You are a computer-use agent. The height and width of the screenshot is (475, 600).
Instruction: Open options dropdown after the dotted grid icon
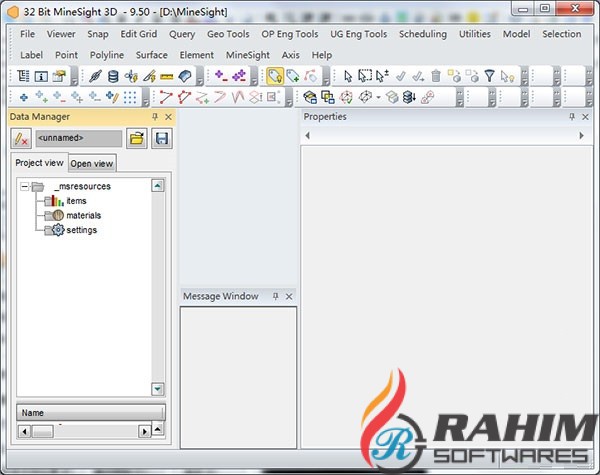pos(145,98)
